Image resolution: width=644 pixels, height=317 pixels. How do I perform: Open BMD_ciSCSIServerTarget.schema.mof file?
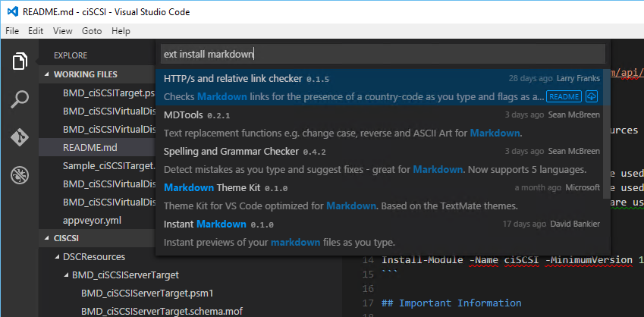(x=162, y=311)
